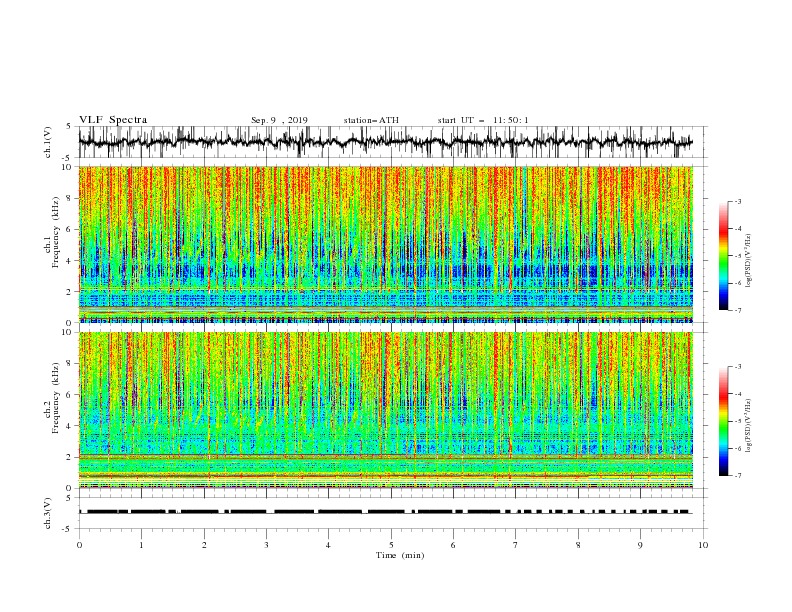Click inside the ch.1 spectrogram panel
The image size is (792, 612).
pyautogui.click(x=386, y=244)
